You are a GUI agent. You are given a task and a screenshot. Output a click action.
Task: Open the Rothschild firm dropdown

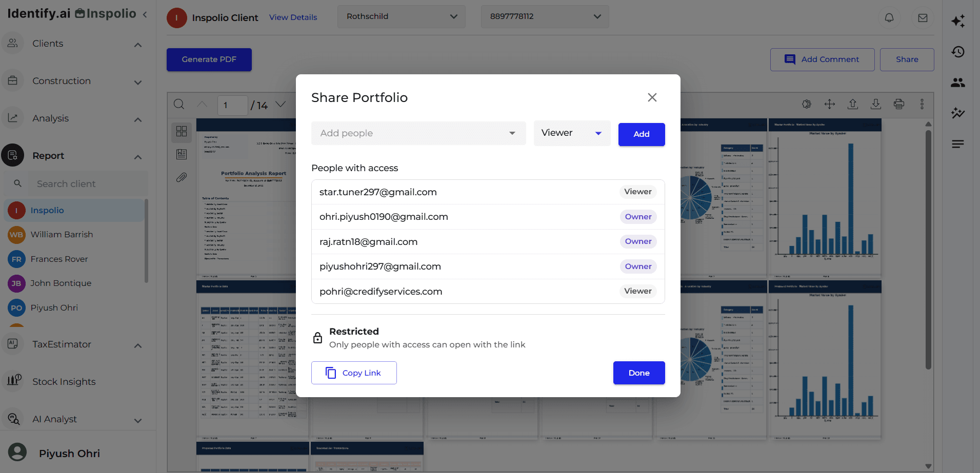(401, 16)
